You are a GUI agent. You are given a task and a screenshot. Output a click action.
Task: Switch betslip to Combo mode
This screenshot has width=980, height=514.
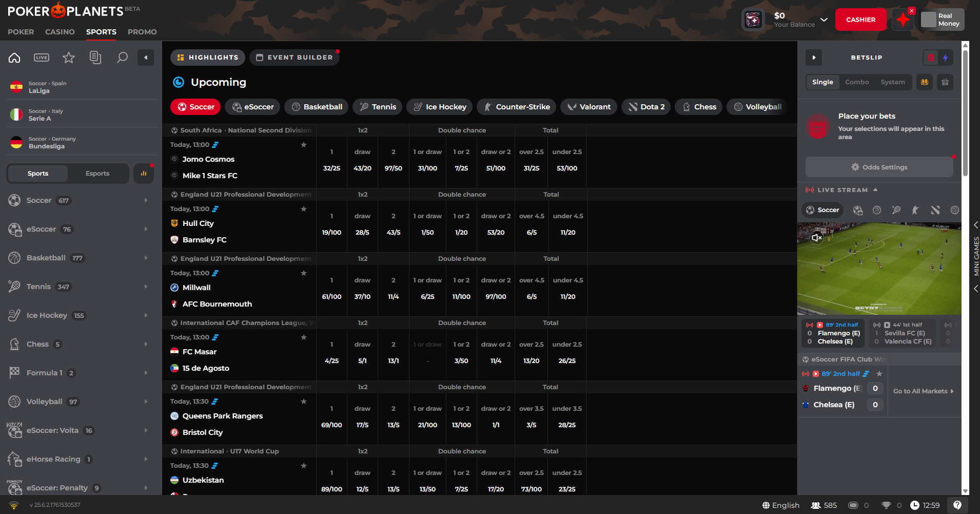(856, 82)
